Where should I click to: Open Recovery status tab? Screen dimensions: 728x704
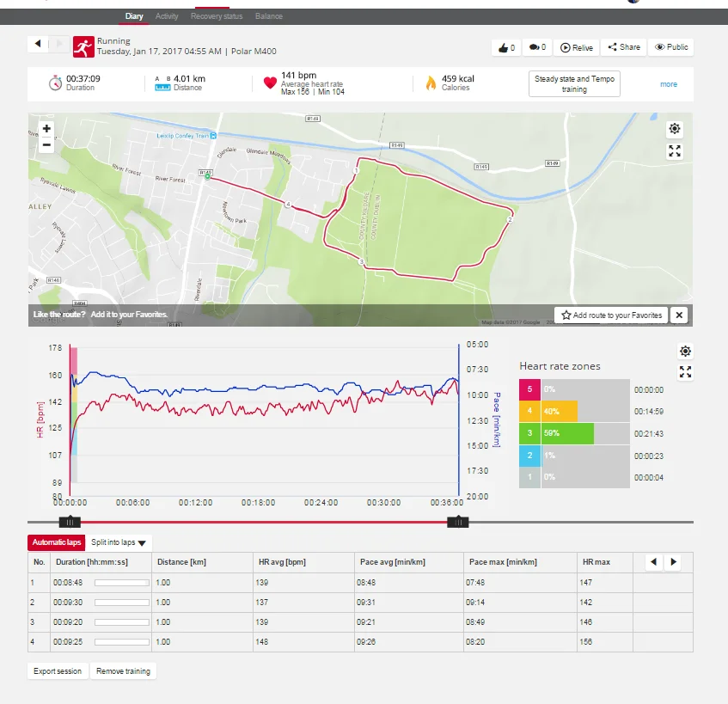click(x=217, y=16)
